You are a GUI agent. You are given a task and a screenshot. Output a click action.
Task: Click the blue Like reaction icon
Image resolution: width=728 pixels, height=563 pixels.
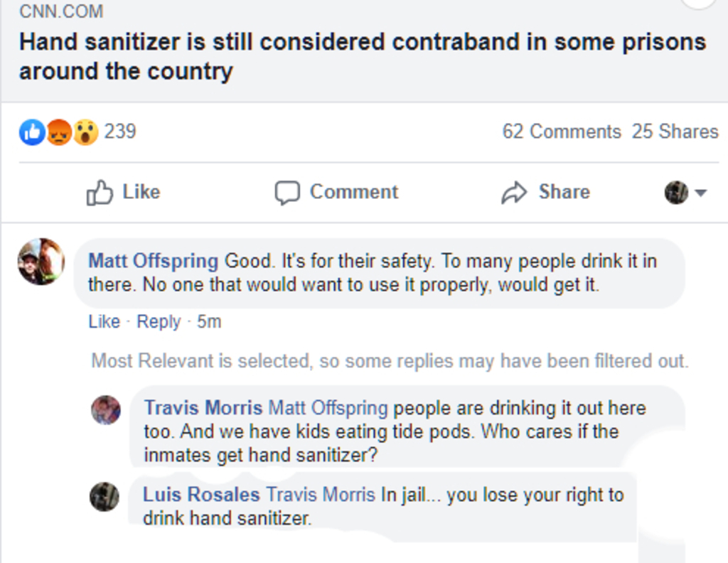click(x=32, y=132)
